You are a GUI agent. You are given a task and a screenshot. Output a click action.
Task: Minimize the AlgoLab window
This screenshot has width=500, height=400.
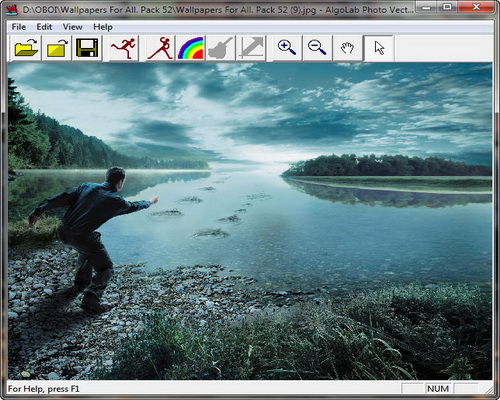(427, 7)
